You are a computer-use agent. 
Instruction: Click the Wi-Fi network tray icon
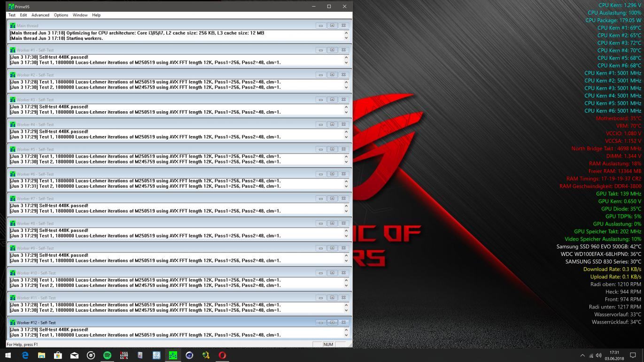[x=591, y=356]
